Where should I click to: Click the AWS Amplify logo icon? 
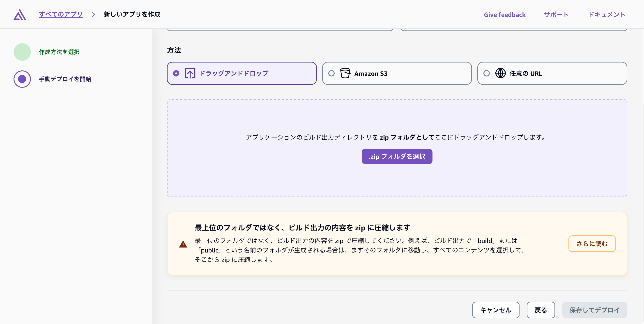pos(20,14)
